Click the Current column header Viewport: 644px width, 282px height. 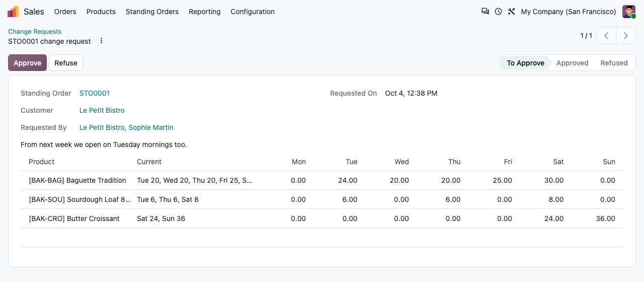pos(149,162)
